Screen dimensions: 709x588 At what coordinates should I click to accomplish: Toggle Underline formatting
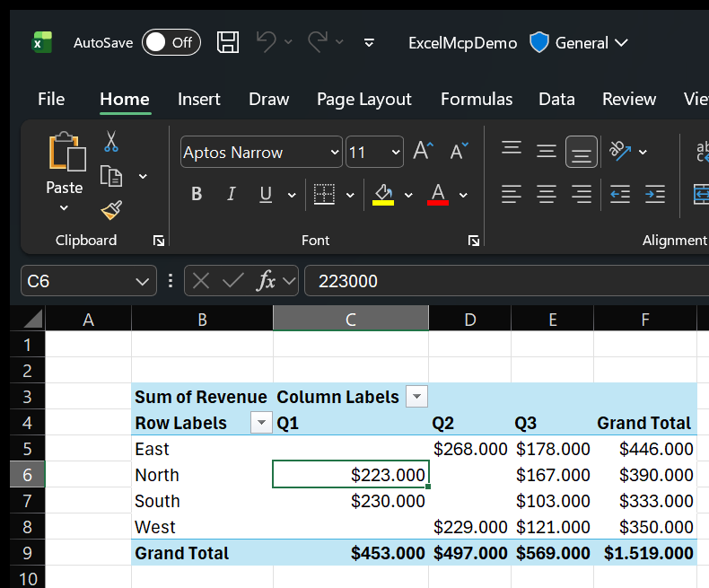(x=266, y=194)
